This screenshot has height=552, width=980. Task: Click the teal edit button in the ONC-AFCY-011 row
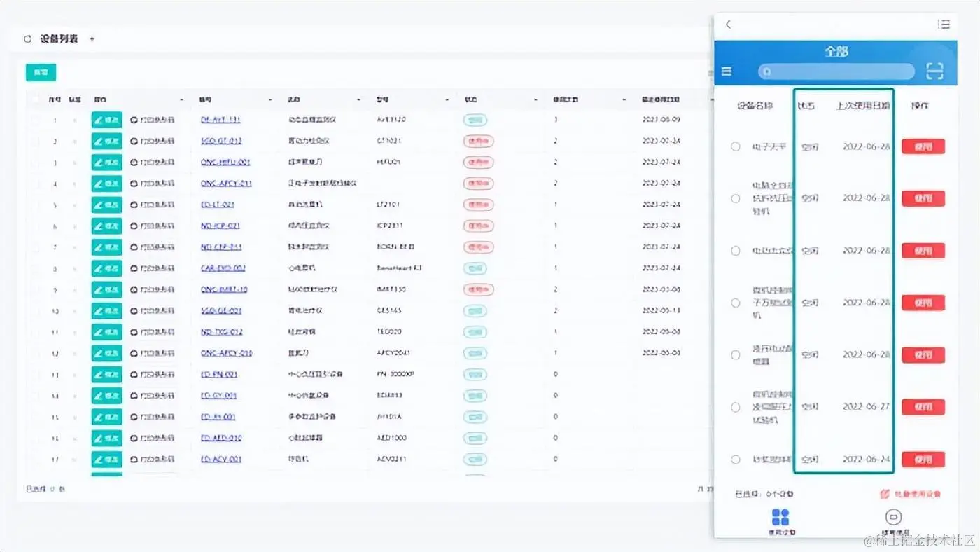(x=106, y=184)
